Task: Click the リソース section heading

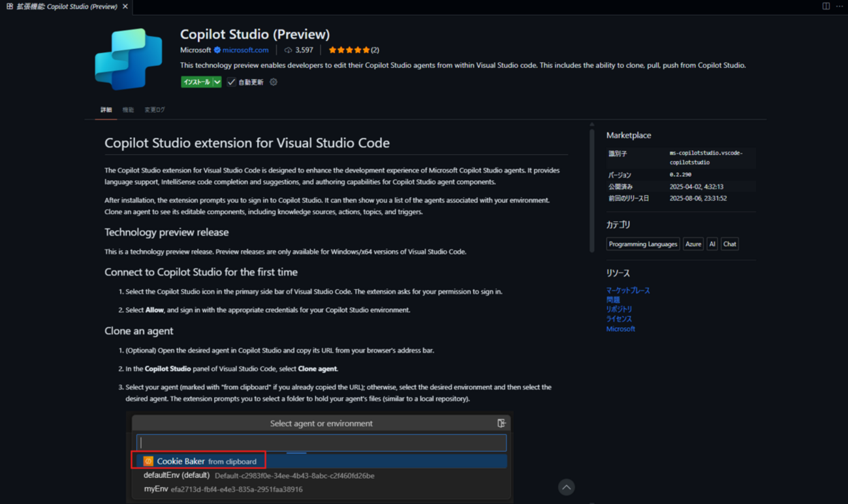Action: (618, 273)
